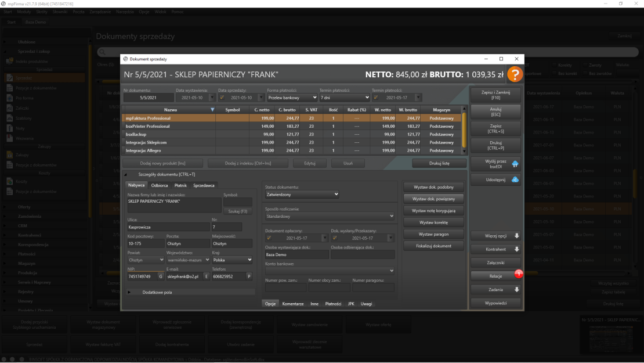Screen dimensions: 644x363
Task: Open the Inne tab
Action: tap(314, 304)
